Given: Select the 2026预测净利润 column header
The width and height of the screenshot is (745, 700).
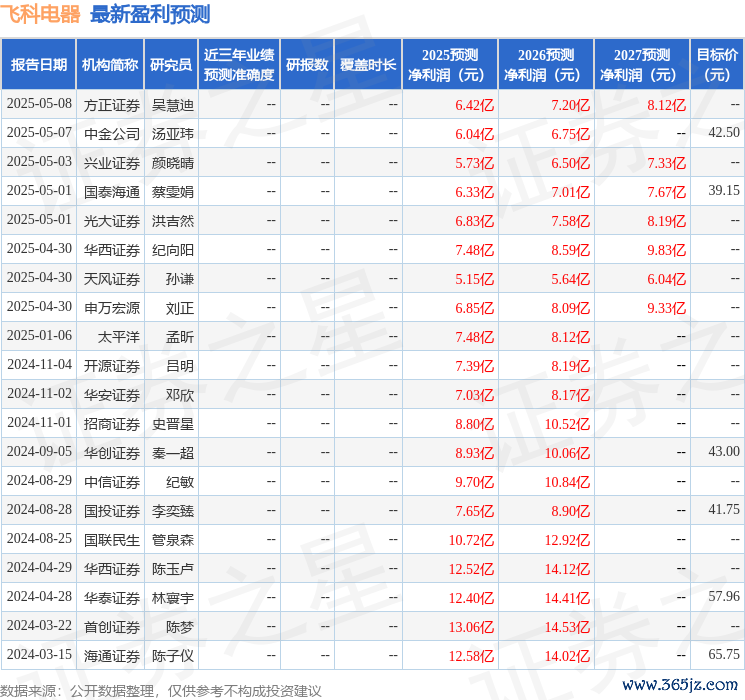Looking at the screenshot, I should tap(546, 65).
